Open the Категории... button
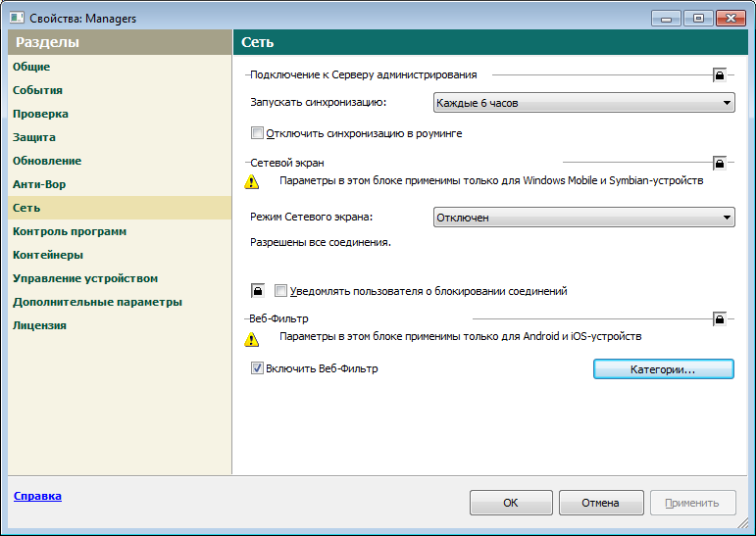This screenshot has width=756, height=536. (663, 369)
